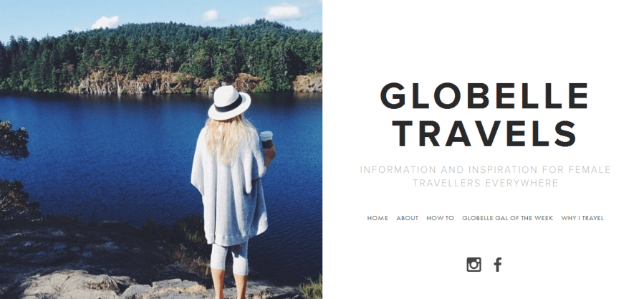Select the How To menu item

(441, 219)
